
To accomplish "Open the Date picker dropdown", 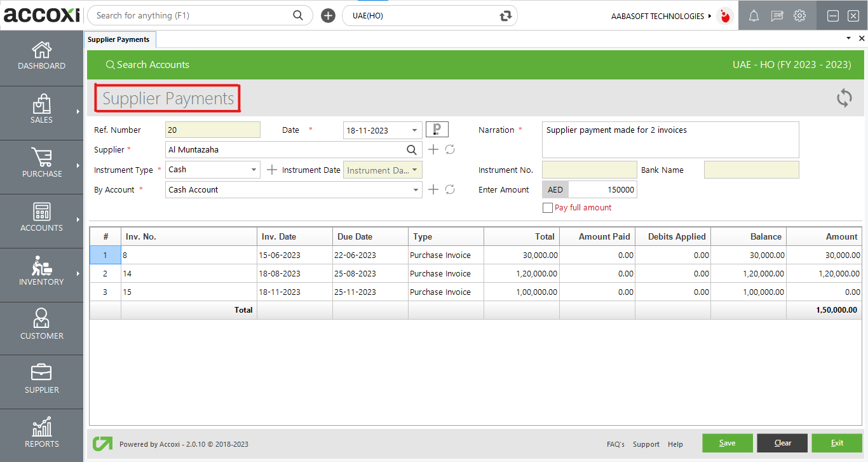I will (x=414, y=130).
